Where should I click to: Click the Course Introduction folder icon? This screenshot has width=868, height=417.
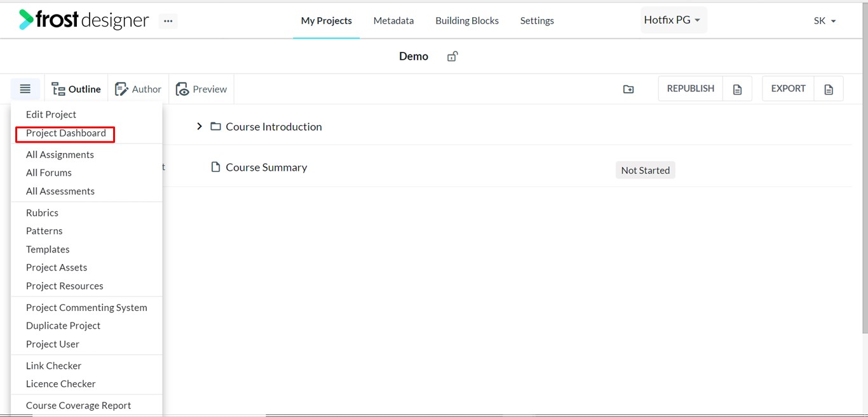pyautogui.click(x=215, y=126)
